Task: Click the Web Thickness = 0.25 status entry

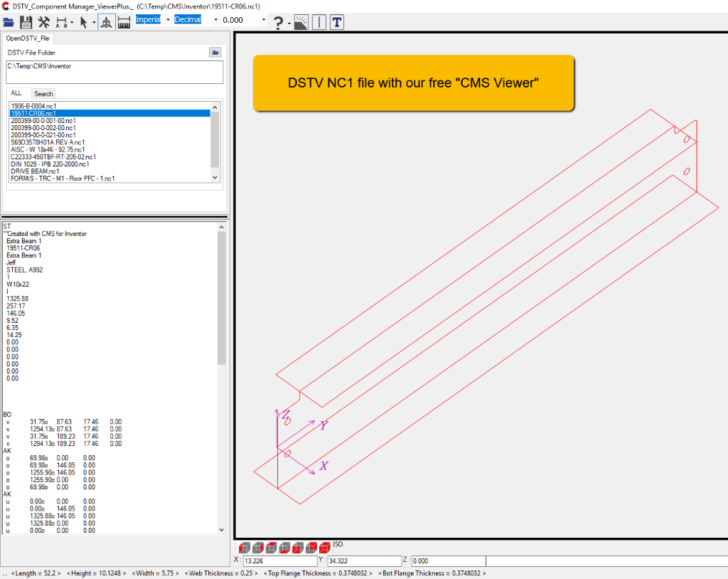Action: pyautogui.click(x=221, y=573)
